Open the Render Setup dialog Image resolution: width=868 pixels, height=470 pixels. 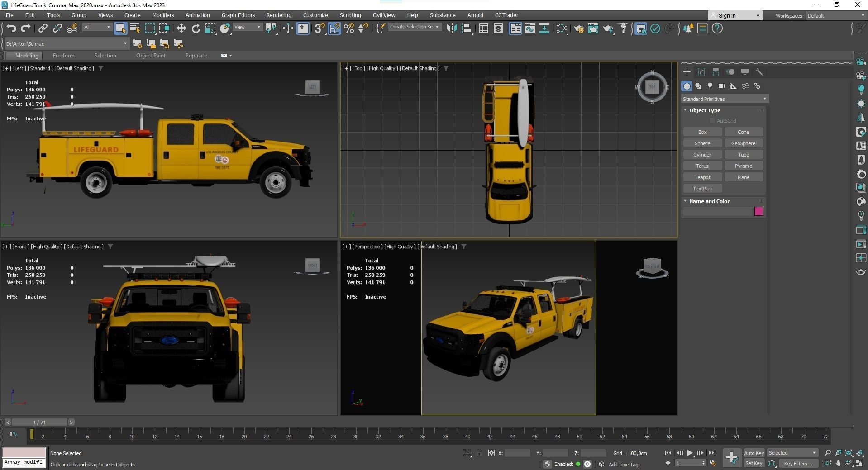coord(578,28)
